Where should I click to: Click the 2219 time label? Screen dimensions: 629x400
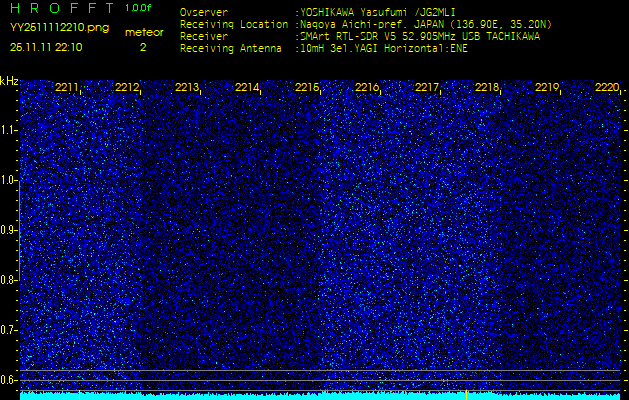(x=547, y=87)
